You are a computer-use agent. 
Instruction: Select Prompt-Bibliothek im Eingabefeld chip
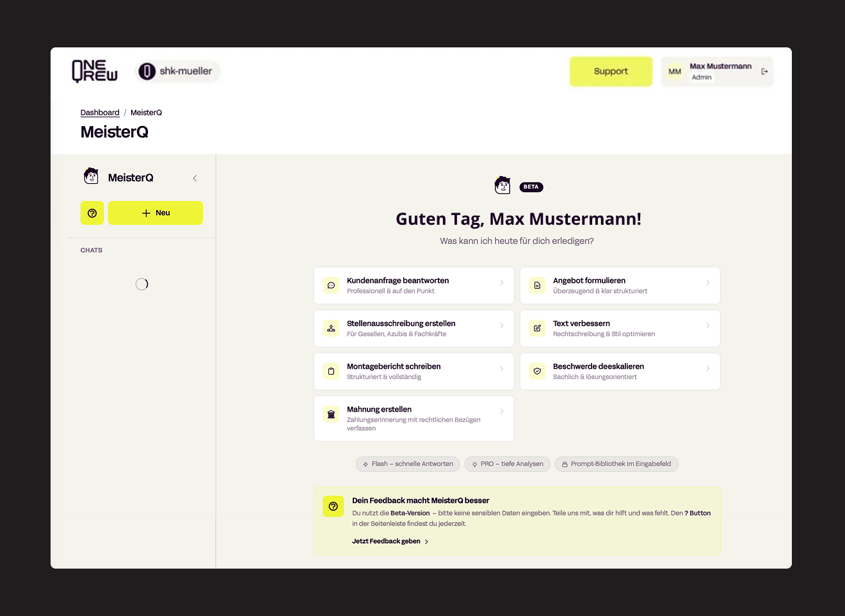tap(616, 464)
